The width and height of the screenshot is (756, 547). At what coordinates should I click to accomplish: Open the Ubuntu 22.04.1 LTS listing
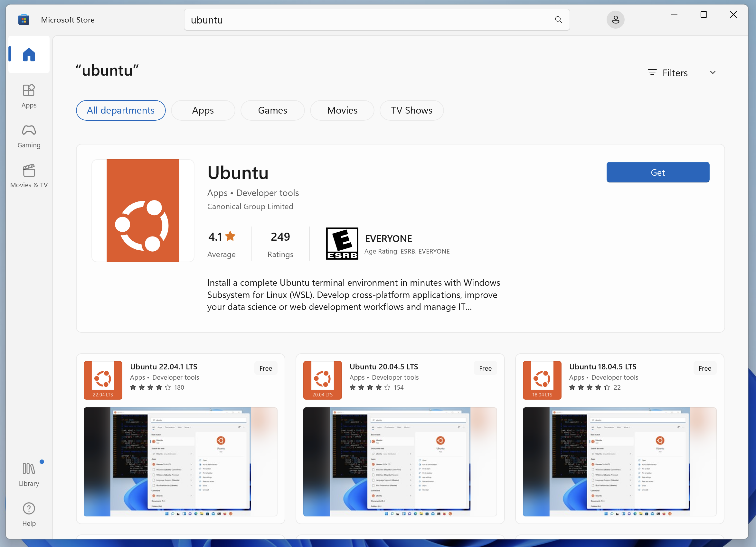coord(164,366)
